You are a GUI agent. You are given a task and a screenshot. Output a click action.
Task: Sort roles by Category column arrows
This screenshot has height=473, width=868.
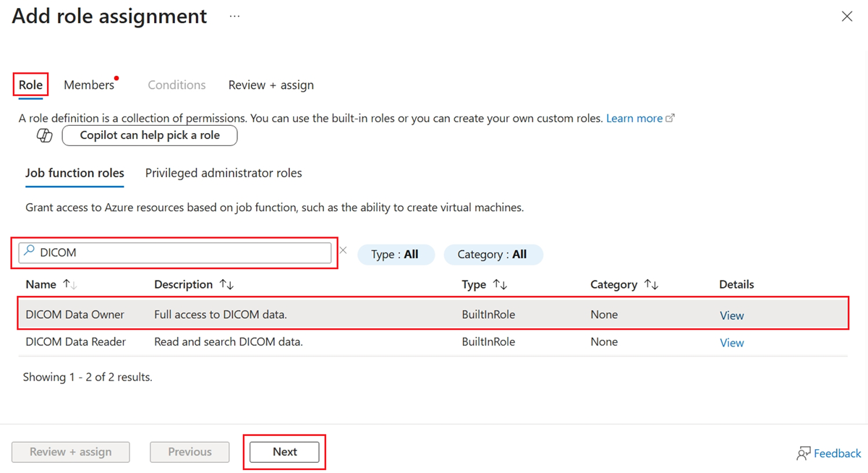coord(651,285)
